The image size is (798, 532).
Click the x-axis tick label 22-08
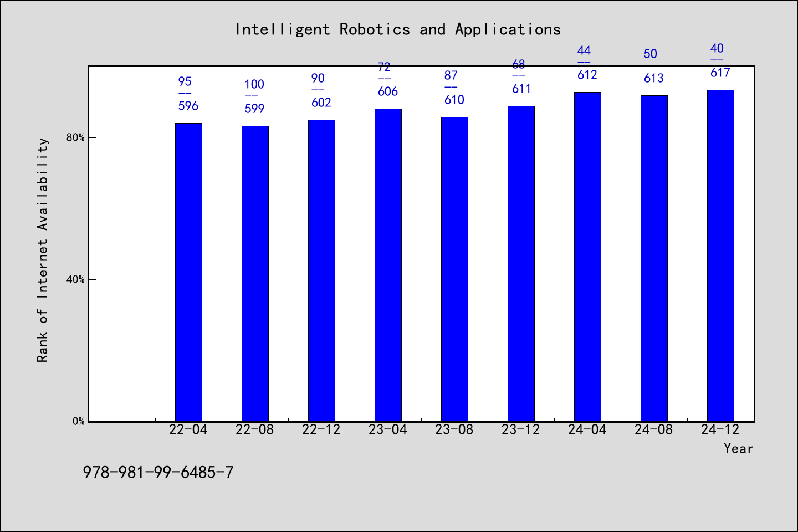255,430
